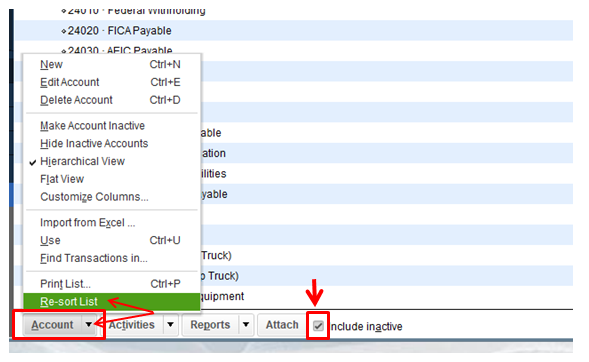Select Edit Account menu entry

pos(112,82)
